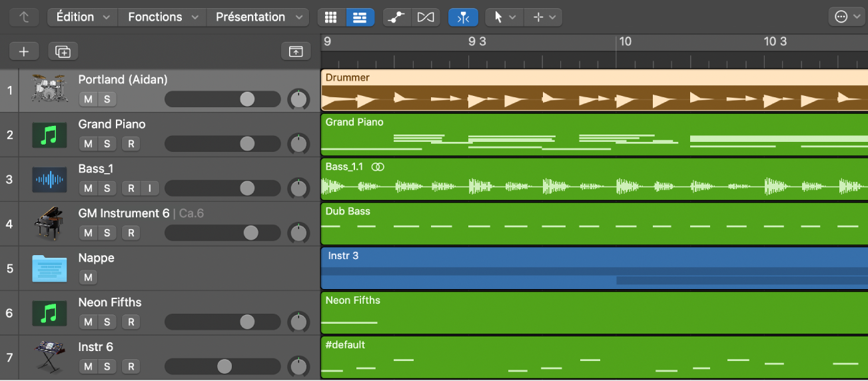This screenshot has width=868, height=381.
Task: Click the Instr 6 volume slider
Action: [x=222, y=367]
